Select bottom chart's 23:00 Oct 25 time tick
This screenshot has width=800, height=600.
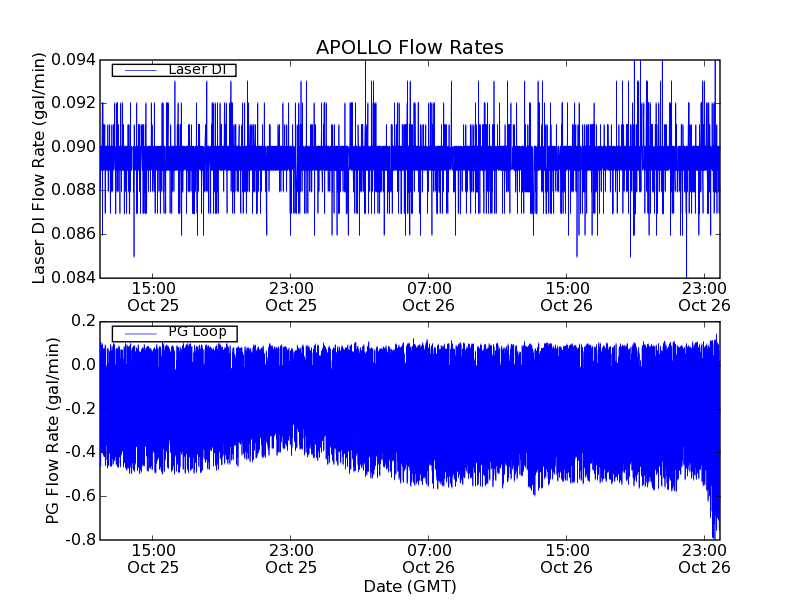291,559
